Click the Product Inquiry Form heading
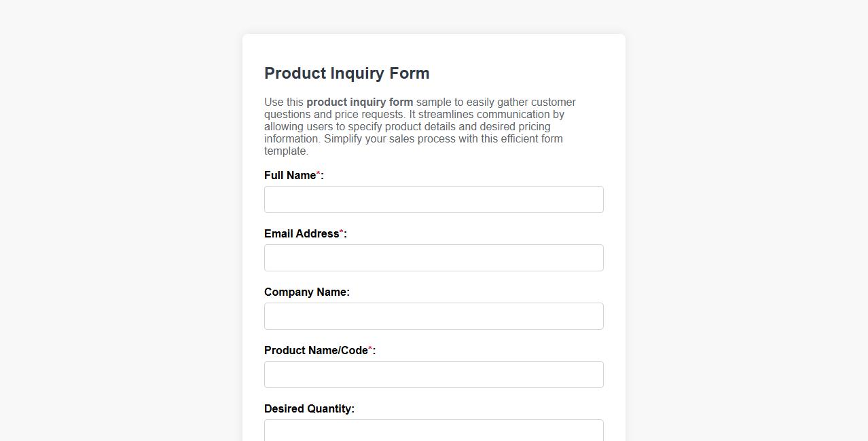Image resolution: width=868 pixels, height=441 pixels. pos(346,73)
